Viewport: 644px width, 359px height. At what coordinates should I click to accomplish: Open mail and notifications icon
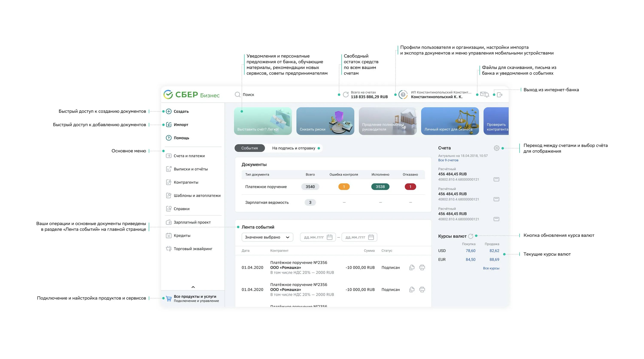pyautogui.click(x=485, y=95)
